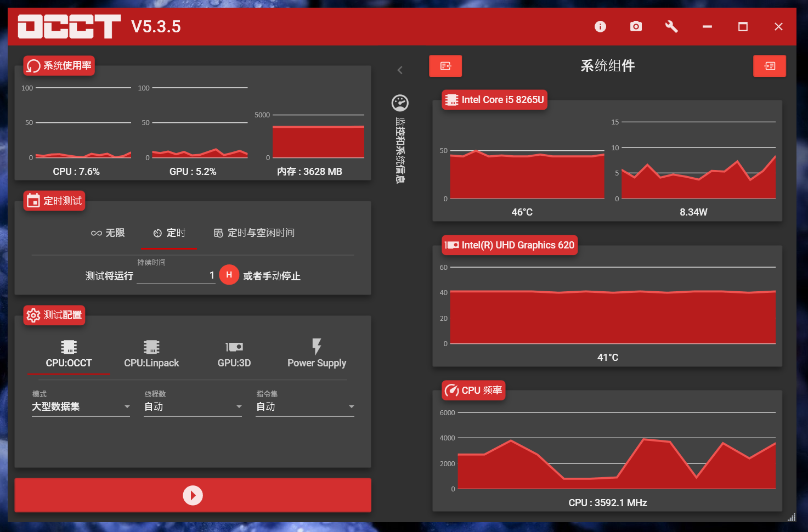Image resolution: width=808 pixels, height=532 pixels.
Task: Click the 41°C GPU temperature value
Action: 608,358
